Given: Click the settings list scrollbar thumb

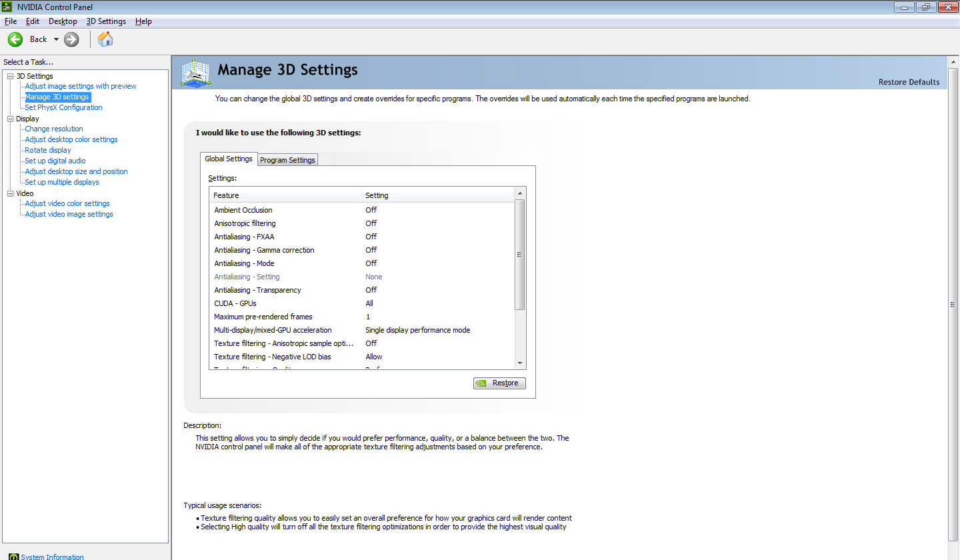Looking at the screenshot, I should point(520,254).
